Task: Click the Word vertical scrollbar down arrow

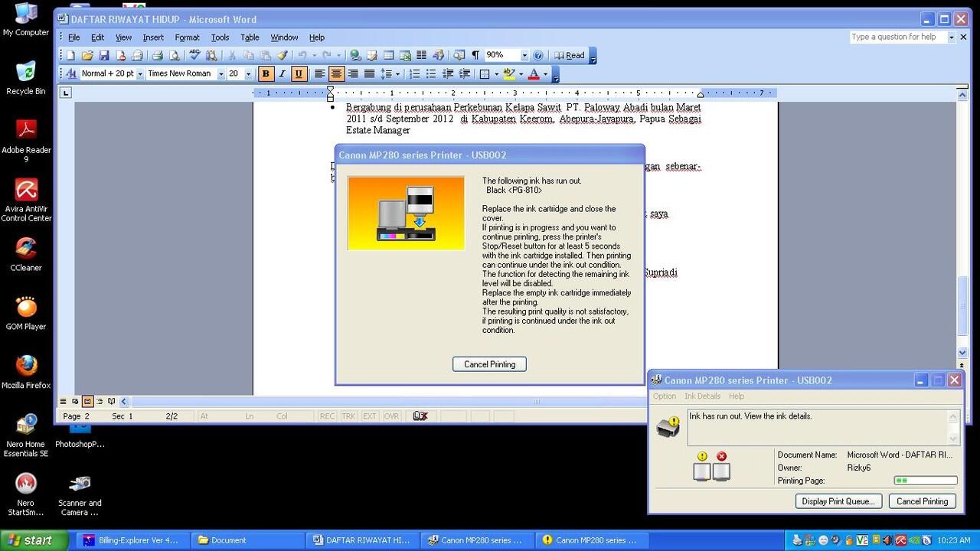Action: pos(962,353)
